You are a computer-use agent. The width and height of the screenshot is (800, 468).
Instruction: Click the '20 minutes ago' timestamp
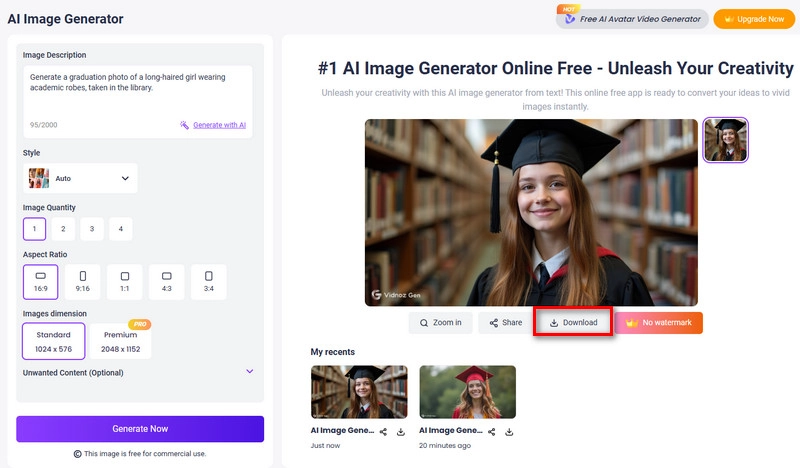(x=445, y=446)
